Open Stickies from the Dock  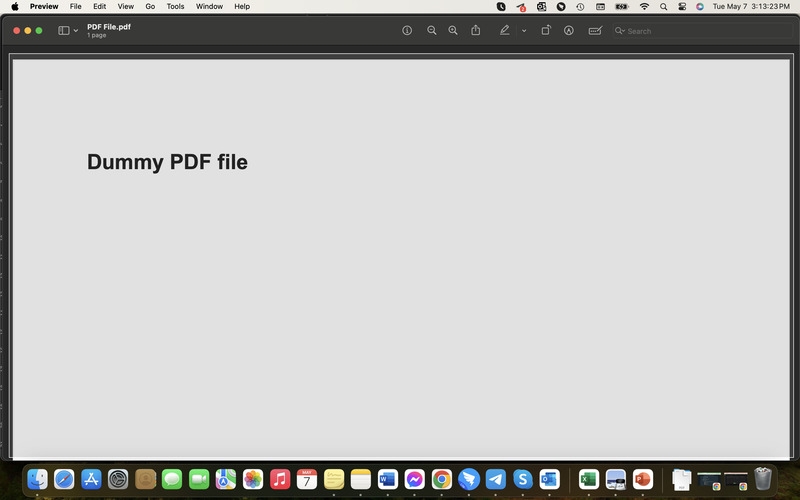coord(334,480)
